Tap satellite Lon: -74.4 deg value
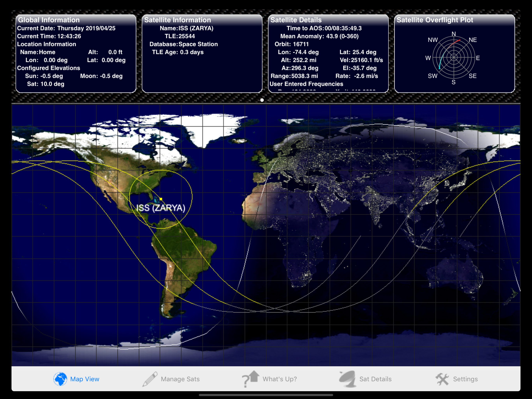 298,52
